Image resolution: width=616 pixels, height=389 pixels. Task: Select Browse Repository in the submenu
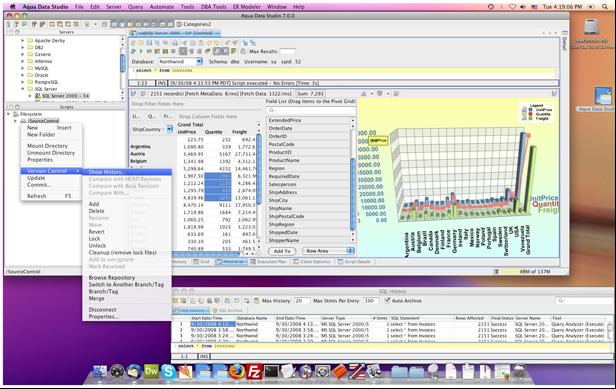click(x=112, y=277)
